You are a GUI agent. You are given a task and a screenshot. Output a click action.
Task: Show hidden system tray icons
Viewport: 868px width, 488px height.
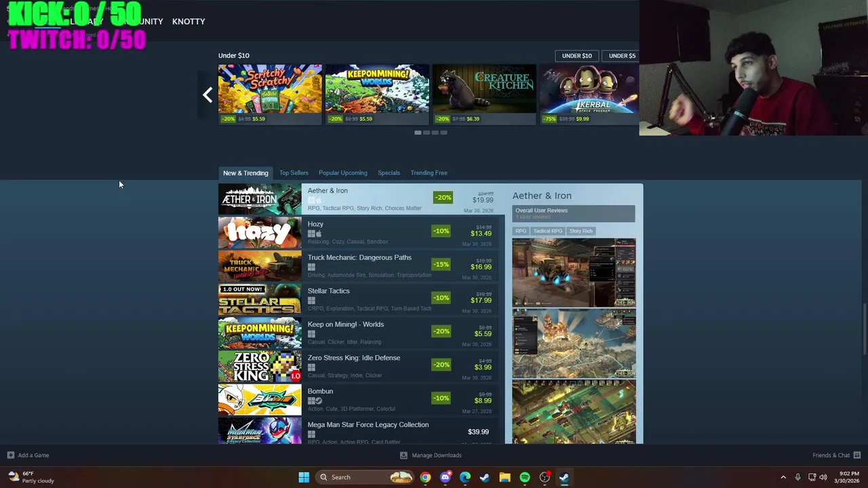[x=783, y=477]
